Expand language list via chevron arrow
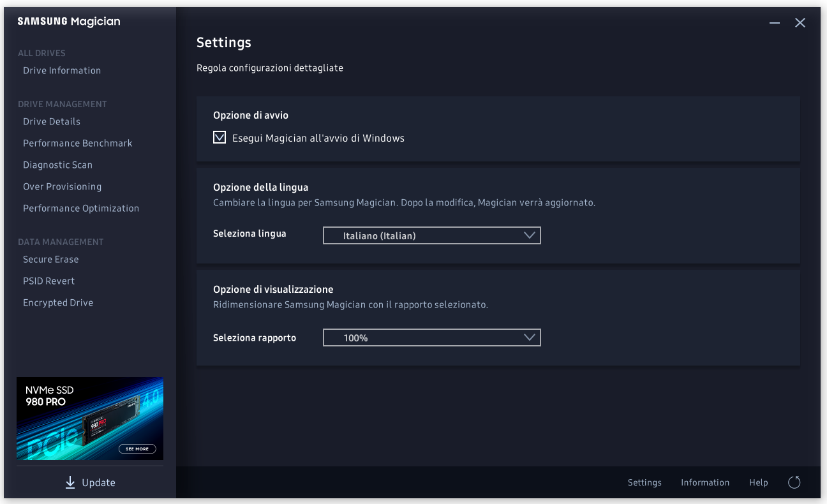The image size is (827, 504). click(529, 235)
